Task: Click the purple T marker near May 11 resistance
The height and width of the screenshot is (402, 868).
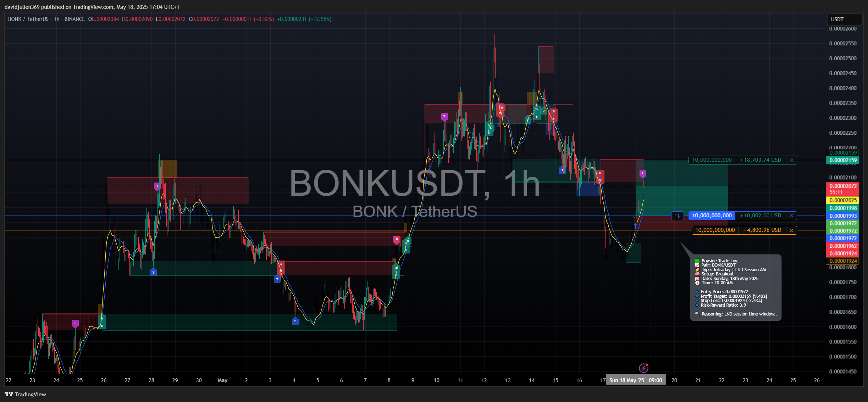Action: coord(444,117)
